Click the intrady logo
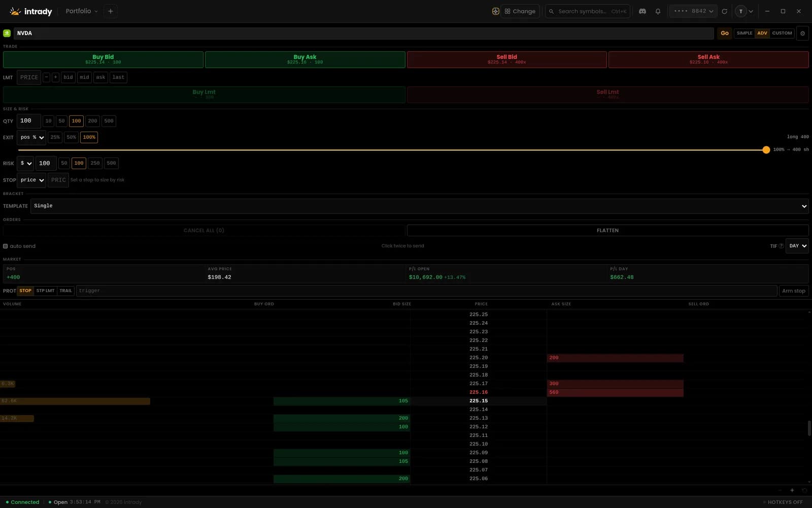This screenshot has height=508, width=812. click(x=31, y=11)
